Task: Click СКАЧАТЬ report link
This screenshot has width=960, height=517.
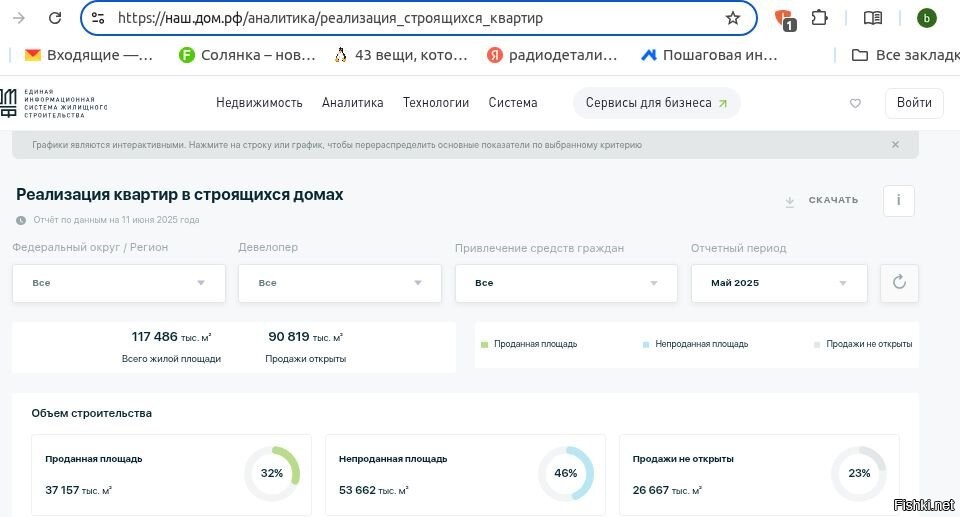Action: [x=833, y=200]
